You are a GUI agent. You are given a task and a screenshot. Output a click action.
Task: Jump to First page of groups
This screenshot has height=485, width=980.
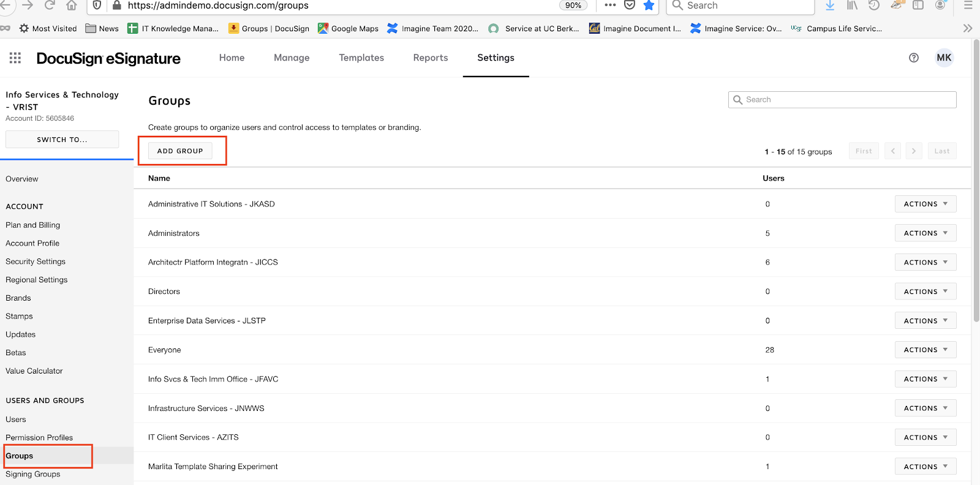click(864, 151)
